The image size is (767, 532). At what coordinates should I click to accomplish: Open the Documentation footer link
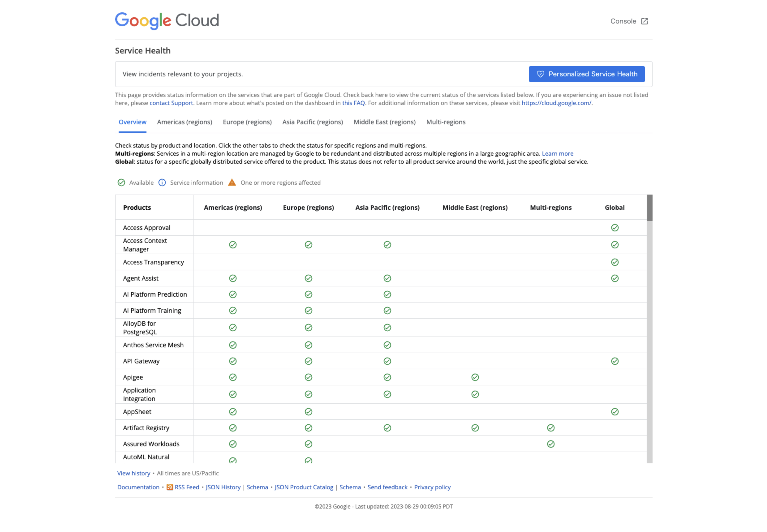click(138, 487)
